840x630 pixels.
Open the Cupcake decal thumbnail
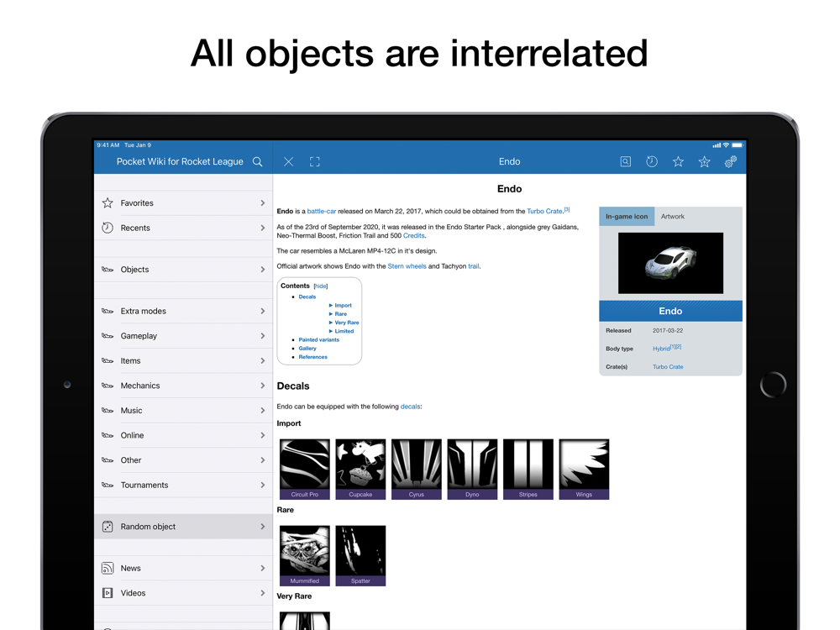(360, 470)
